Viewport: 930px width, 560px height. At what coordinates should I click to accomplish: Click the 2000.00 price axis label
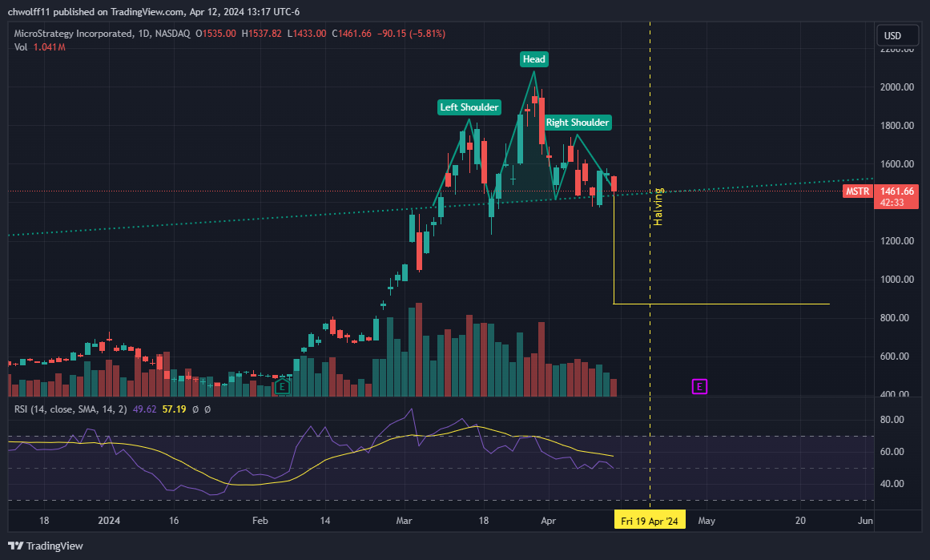click(x=897, y=87)
